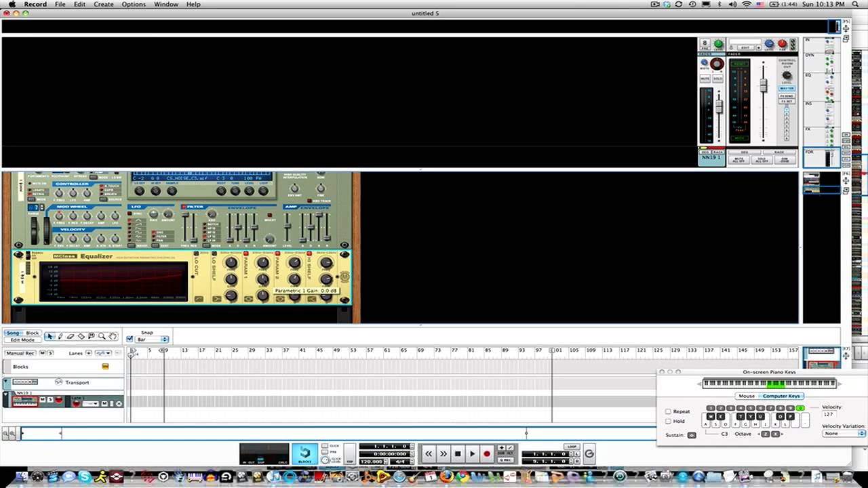Delete Lane 1 with the X button
This screenshot has height=488, width=868.
(x=119, y=403)
